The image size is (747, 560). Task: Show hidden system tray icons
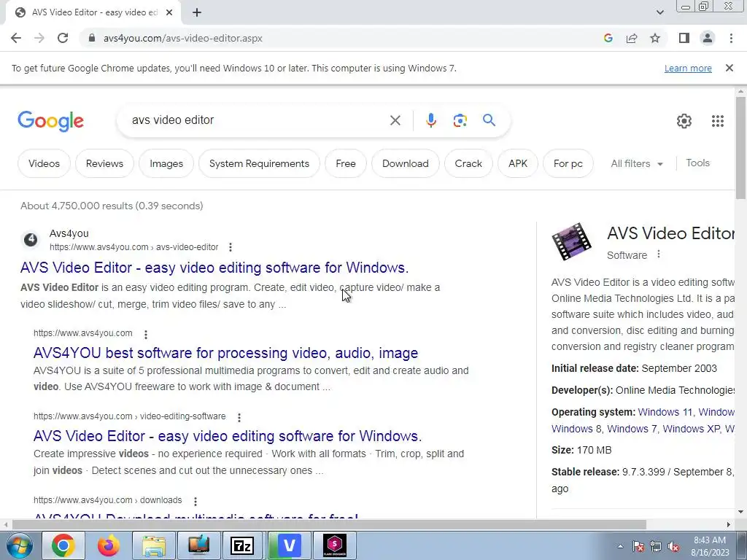pos(620,547)
